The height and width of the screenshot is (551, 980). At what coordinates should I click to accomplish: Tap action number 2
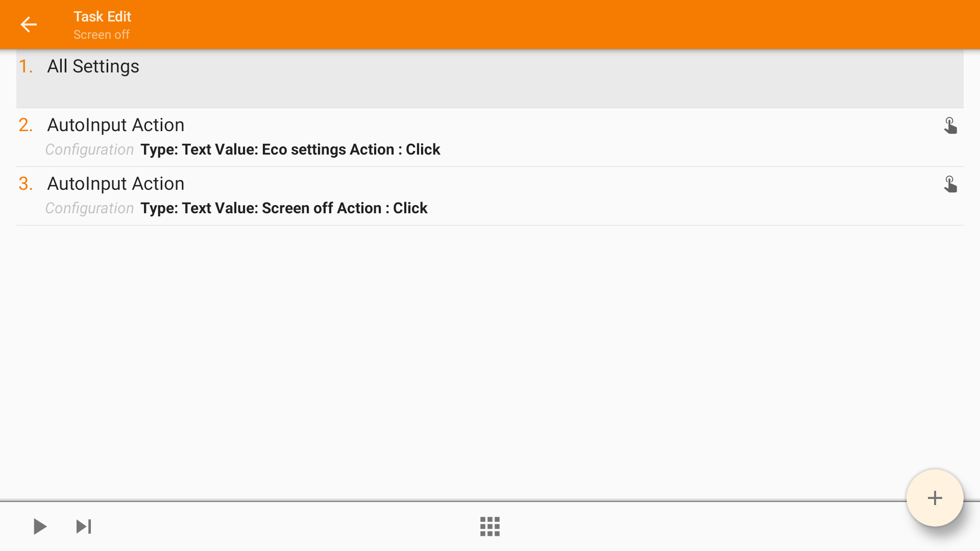coord(26,125)
